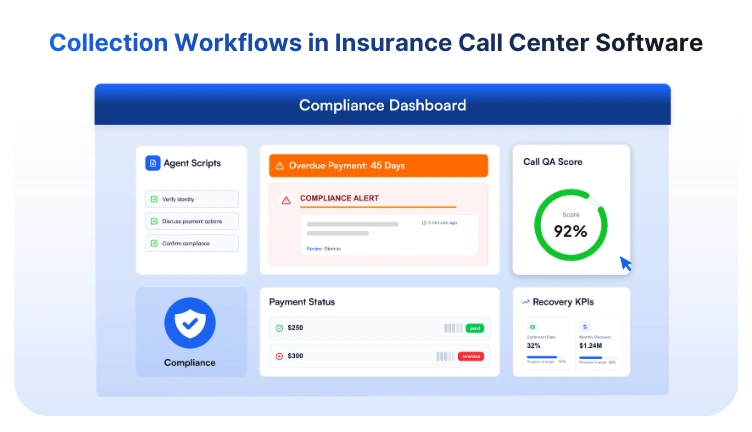Click the trend line icon beside Recovery KPIs
Image resolution: width=752 pixels, height=432 pixels.
tap(526, 302)
